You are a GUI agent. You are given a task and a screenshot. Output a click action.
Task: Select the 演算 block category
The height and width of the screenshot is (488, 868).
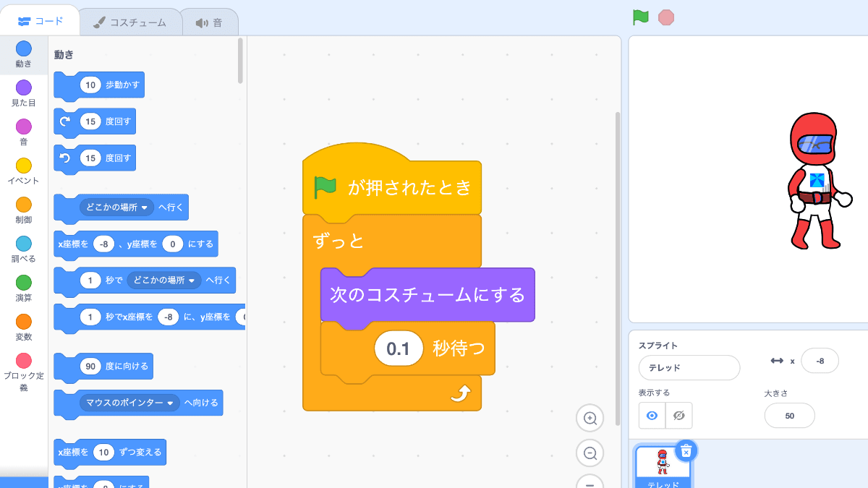[24, 289]
